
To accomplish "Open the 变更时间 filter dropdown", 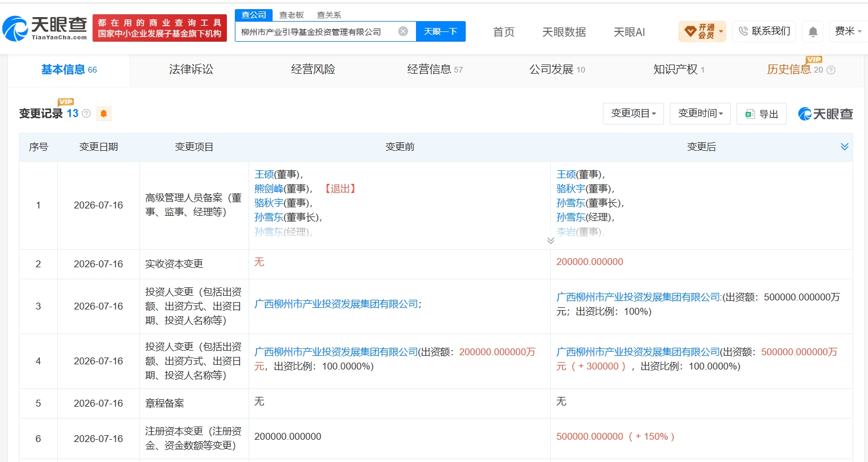I will coord(700,114).
